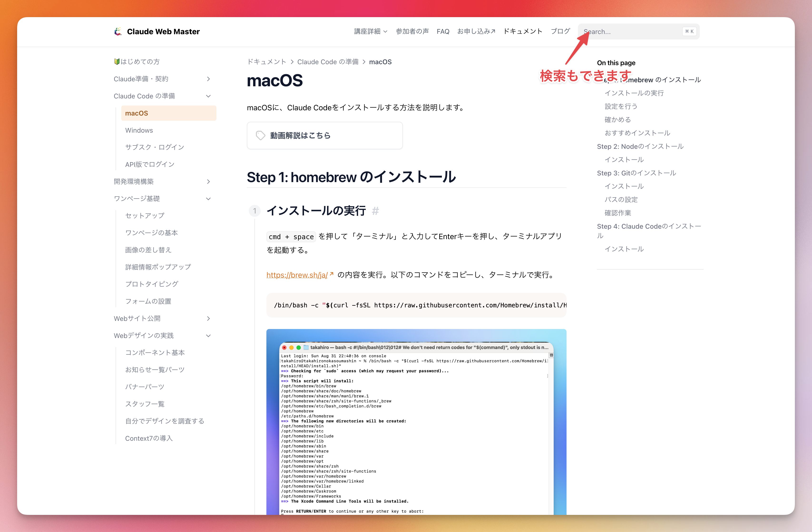Image resolution: width=812 pixels, height=532 pixels.
Task: Click the beginner mark はじめての方 item
Action: [137, 62]
